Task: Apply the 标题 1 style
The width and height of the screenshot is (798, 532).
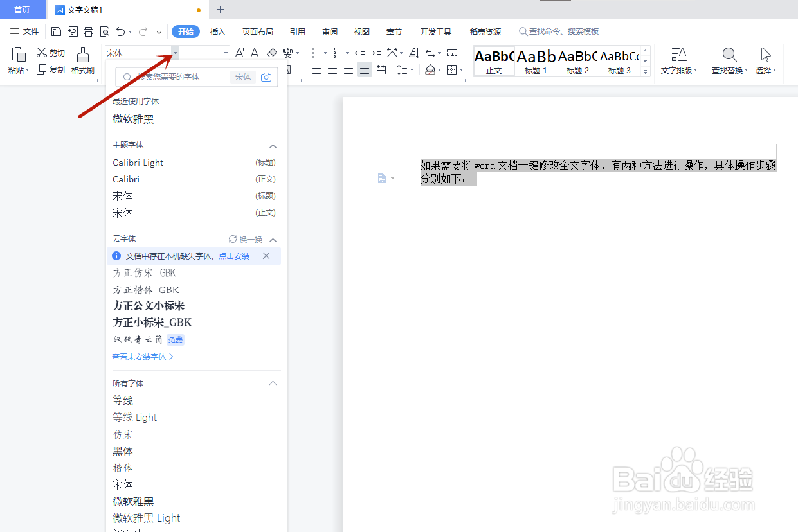Action: (536, 62)
